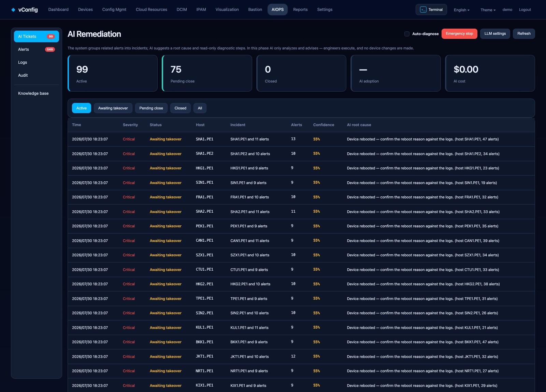Click the vConfig diamond logo icon
Viewport: 546px width, 392px height.
pos(13,10)
